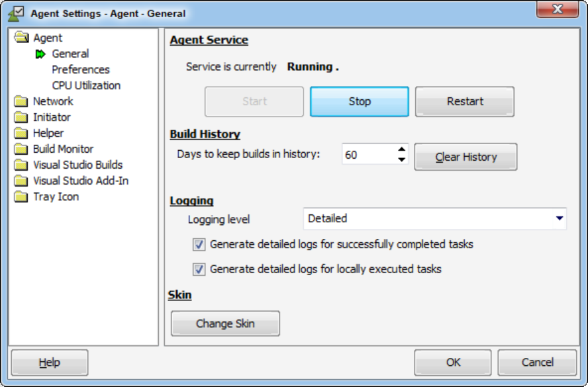
Task: Select CPU Utilization settings page
Action: [86, 85]
